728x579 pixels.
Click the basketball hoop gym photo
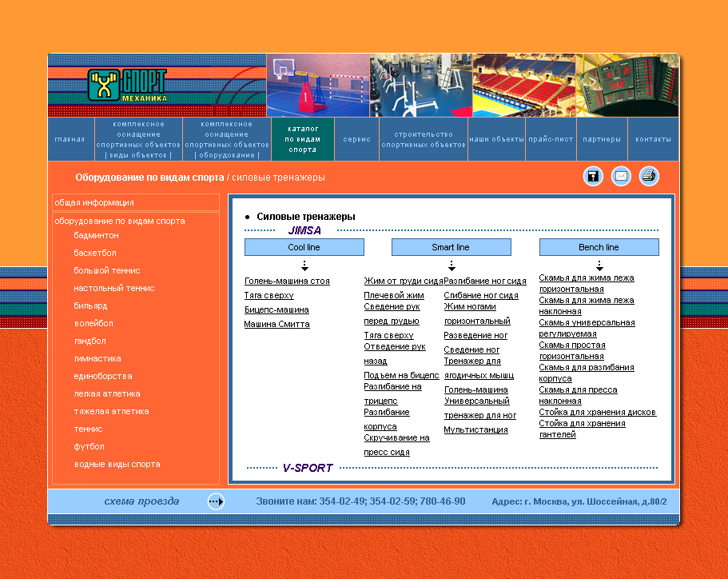317,86
